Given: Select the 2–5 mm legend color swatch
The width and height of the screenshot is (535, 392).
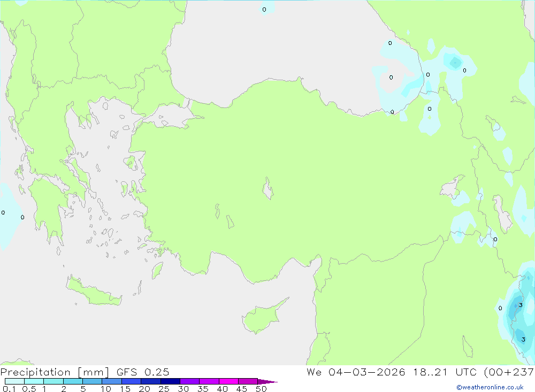Looking at the screenshot, I should (x=73, y=381).
